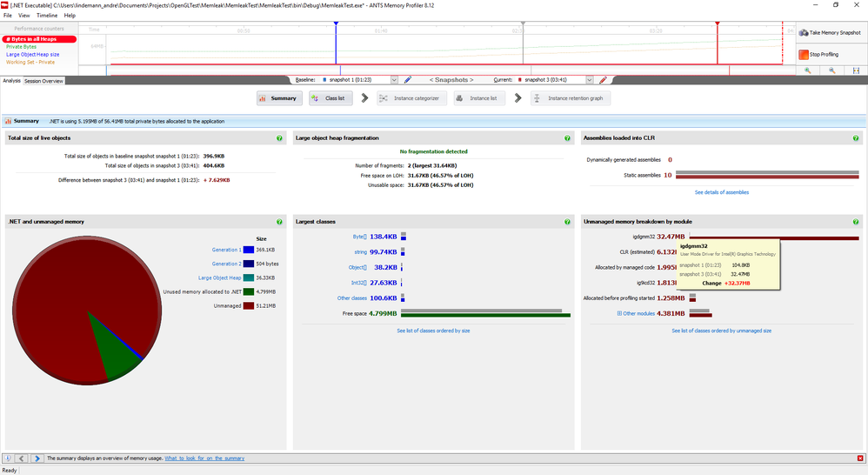This screenshot has height=475, width=868.
Task: Open the string class link
Action: coord(360,252)
